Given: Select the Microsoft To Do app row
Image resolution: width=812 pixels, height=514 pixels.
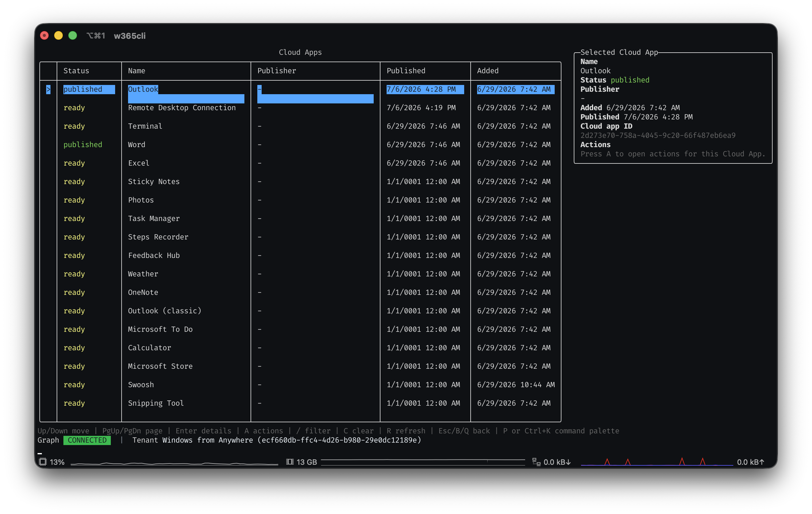Looking at the screenshot, I should point(300,330).
